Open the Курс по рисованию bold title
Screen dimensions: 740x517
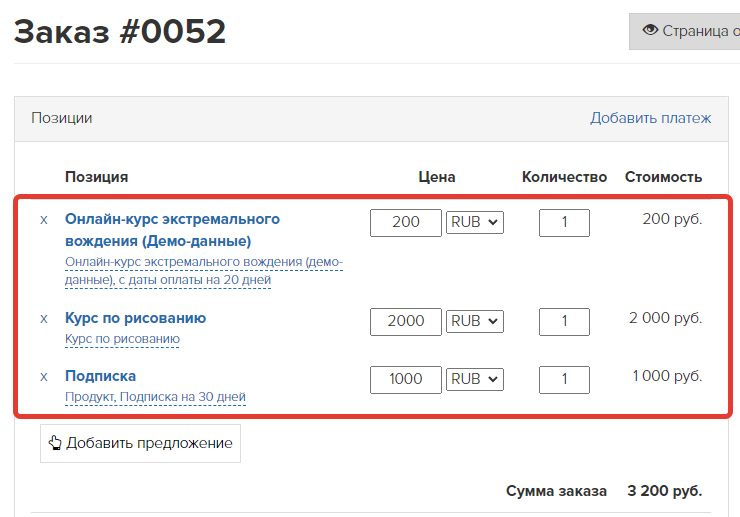135,318
